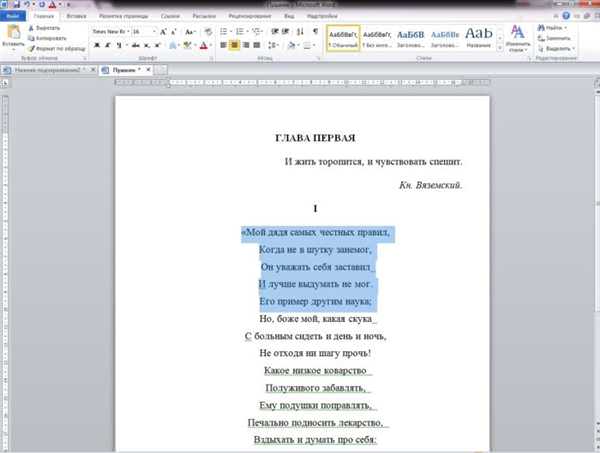The width and height of the screenshot is (600, 453).
Task: Close the Пушкин document tab
Action: (148, 70)
